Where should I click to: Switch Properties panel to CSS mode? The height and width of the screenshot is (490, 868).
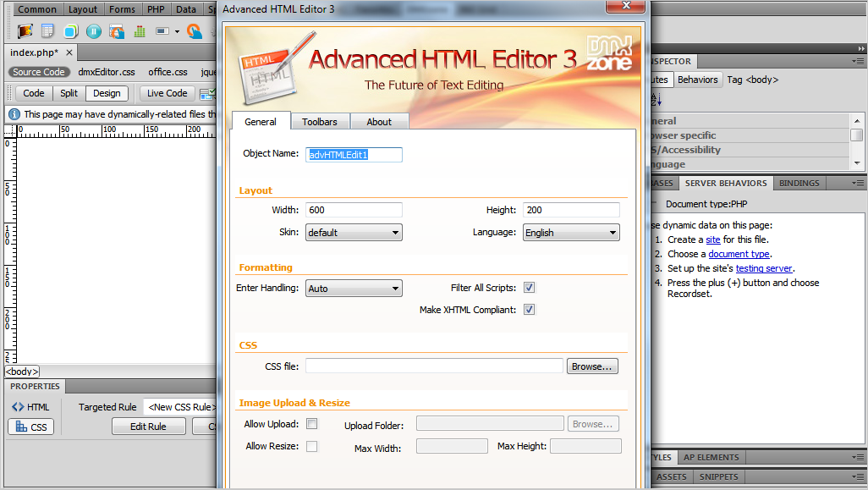(x=31, y=427)
